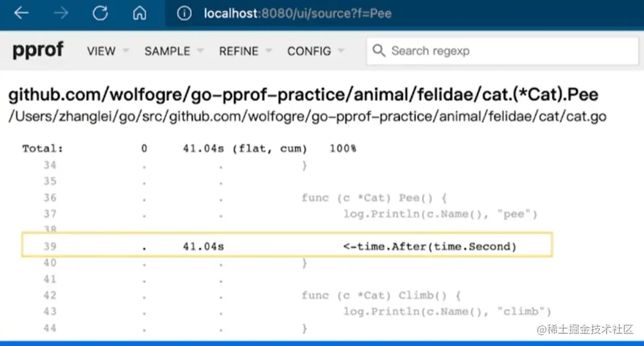Screen dimensions: 644x346
Task: Click line number 35
Action: [x=49, y=181]
